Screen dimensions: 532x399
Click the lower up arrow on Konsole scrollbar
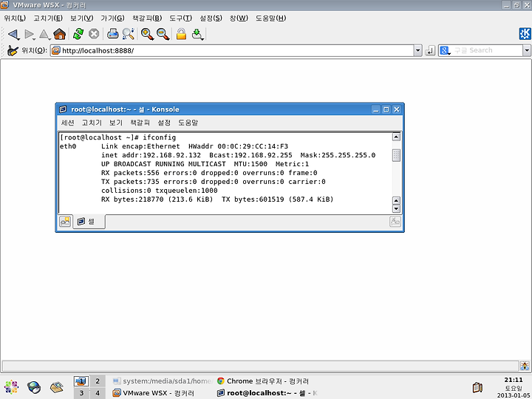click(396, 200)
